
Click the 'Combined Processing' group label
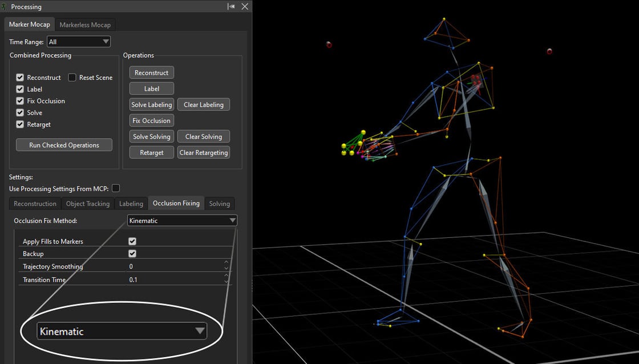tap(41, 55)
